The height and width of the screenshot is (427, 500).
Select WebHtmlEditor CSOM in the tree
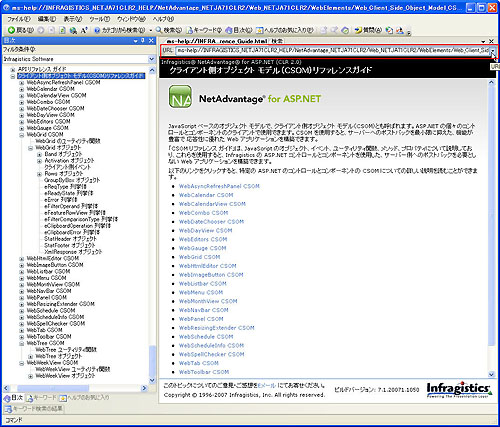coord(53,259)
